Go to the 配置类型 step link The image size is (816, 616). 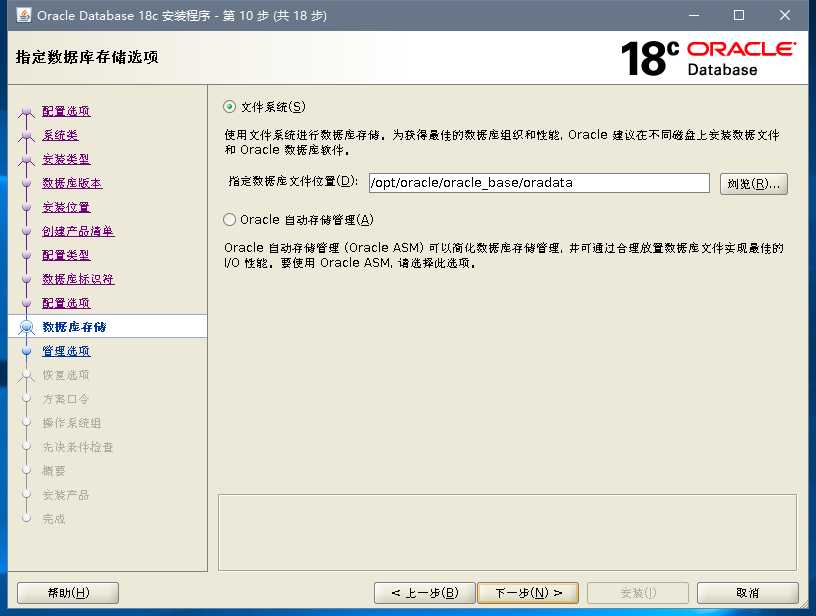tap(66, 255)
